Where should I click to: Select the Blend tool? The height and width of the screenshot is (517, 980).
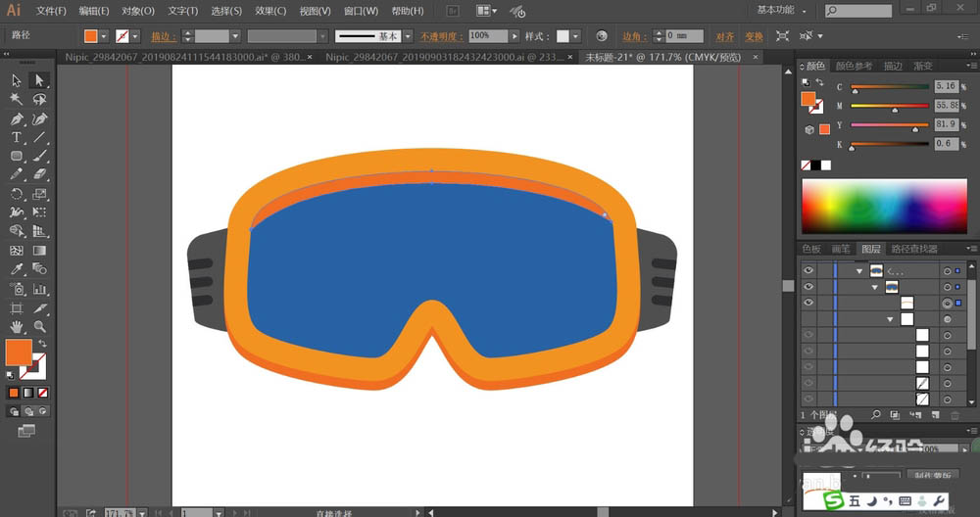click(39, 269)
